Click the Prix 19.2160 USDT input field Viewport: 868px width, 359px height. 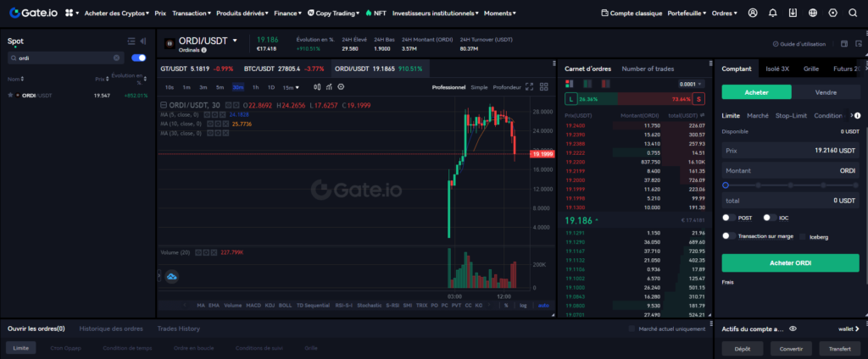791,150
